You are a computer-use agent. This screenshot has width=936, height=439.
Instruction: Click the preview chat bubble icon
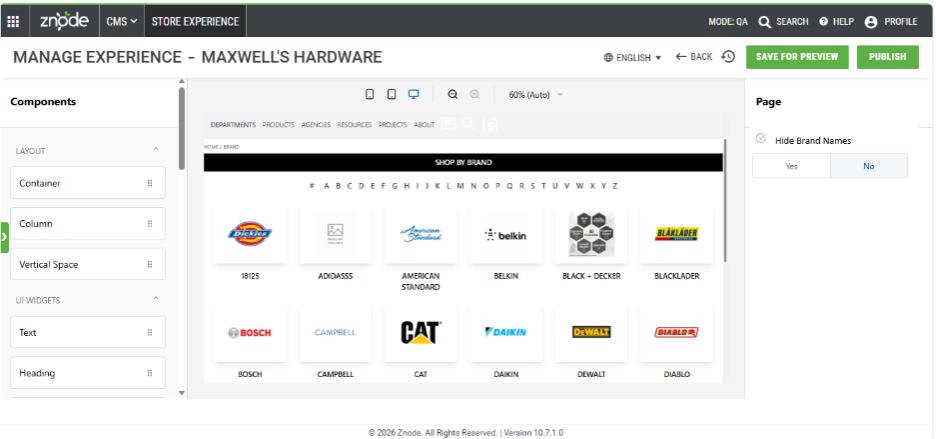coord(448,124)
